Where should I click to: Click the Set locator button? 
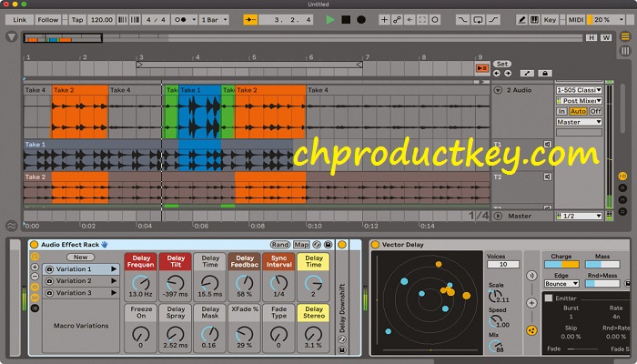502,64
